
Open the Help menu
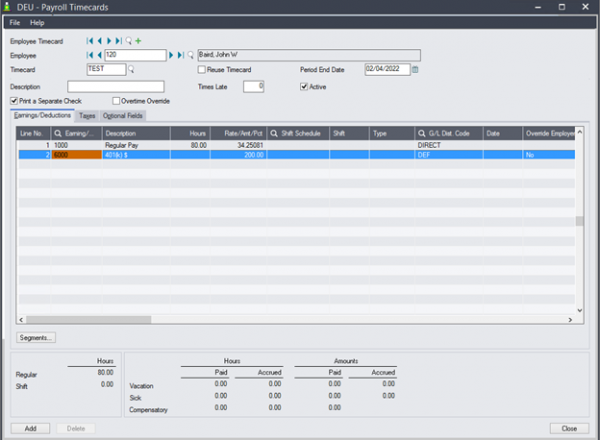(x=37, y=23)
